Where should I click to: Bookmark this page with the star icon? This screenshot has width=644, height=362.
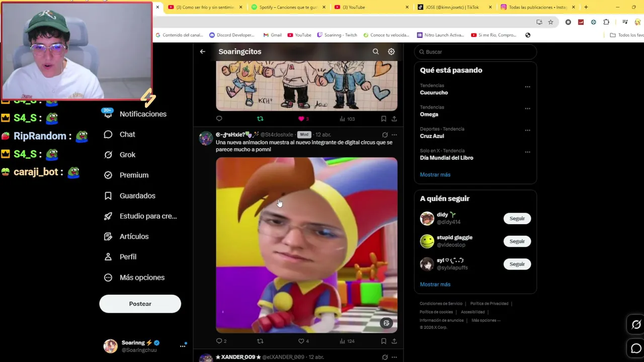click(550, 22)
